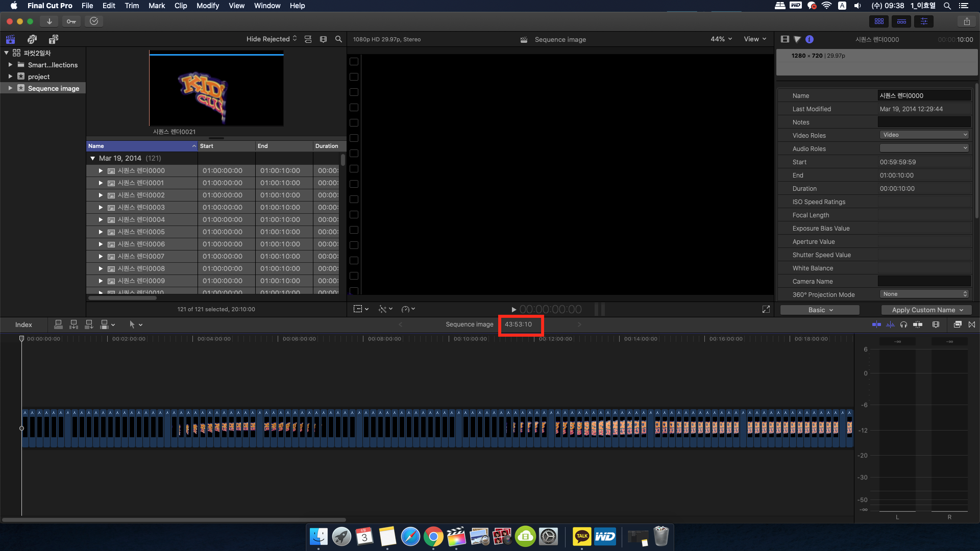Click the Apply Custom Name button

[926, 310]
